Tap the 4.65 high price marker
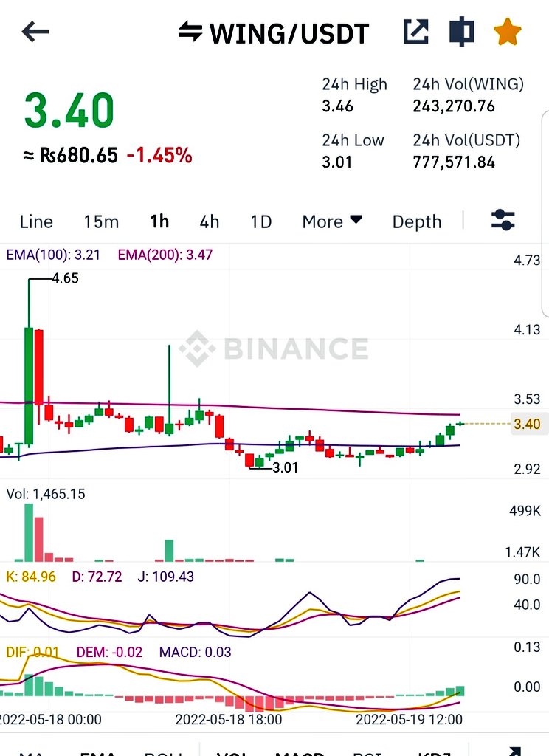Viewport: 549px width, 756px height. point(65,278)
